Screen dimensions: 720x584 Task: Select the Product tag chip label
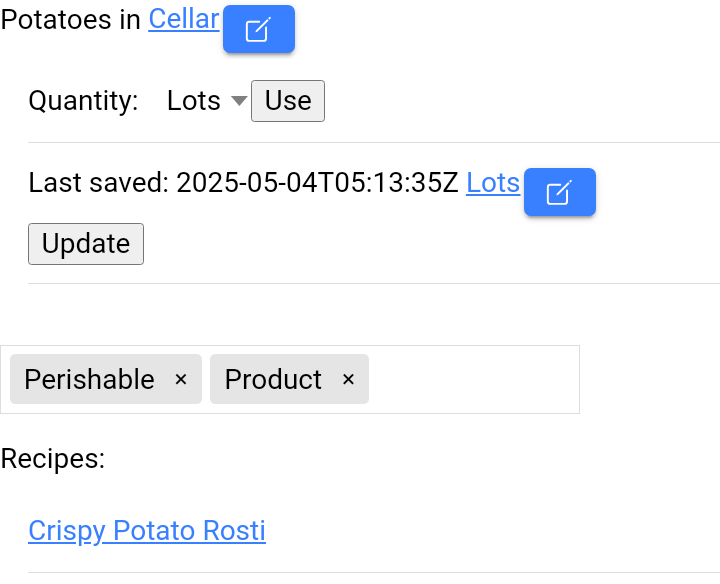tap(273, 379)
